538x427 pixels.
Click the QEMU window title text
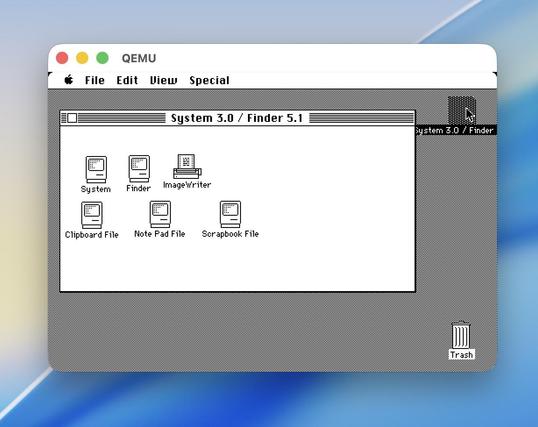click(x=139, y=58)
